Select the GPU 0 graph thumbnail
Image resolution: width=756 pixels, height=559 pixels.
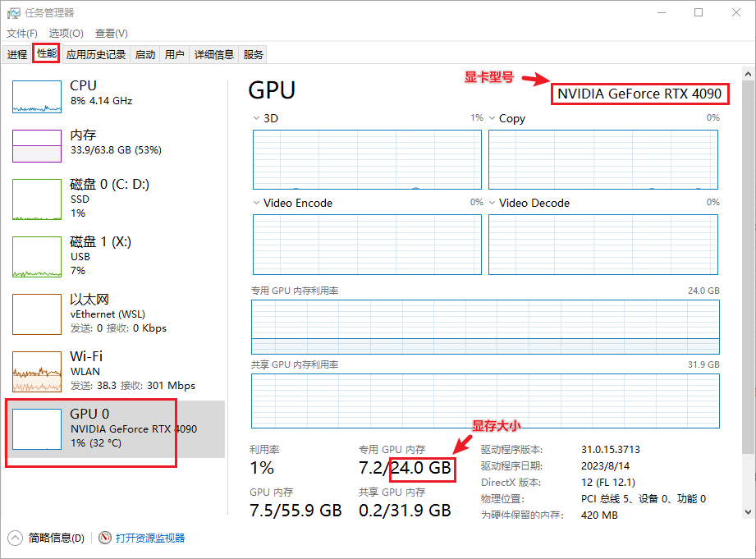37,429
